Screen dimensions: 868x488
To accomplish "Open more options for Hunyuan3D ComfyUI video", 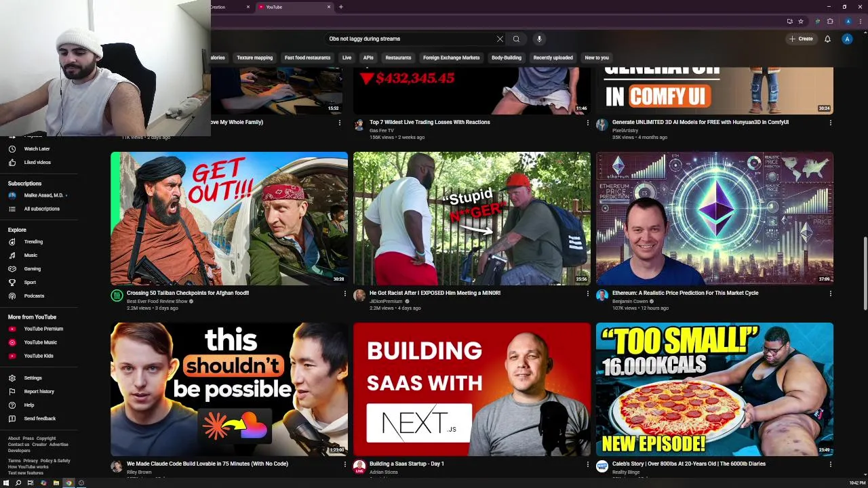I will (x=830, y=123).
